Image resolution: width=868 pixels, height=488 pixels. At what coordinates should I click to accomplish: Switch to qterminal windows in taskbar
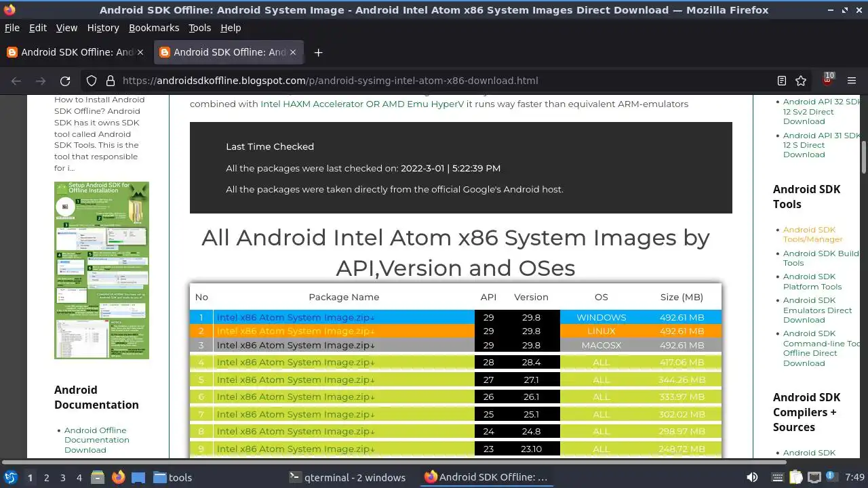point(347,477)
